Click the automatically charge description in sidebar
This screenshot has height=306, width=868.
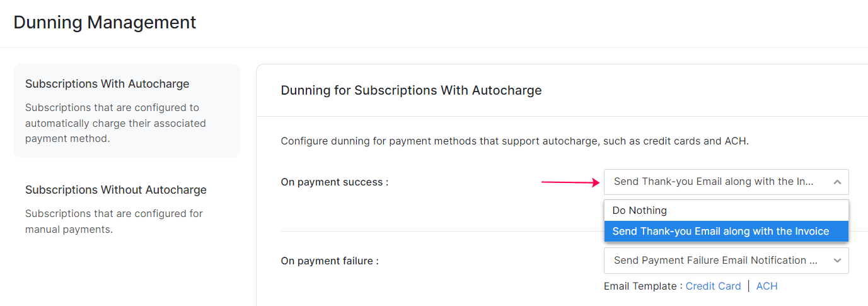click(115, 123)
